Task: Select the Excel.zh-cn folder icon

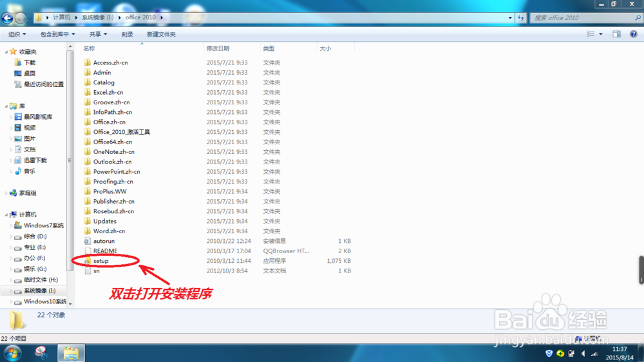Action: [88, 92]
